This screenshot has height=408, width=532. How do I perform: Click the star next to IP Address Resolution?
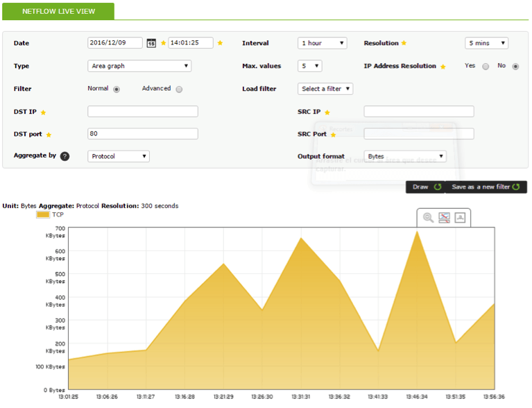click(443, 67)
